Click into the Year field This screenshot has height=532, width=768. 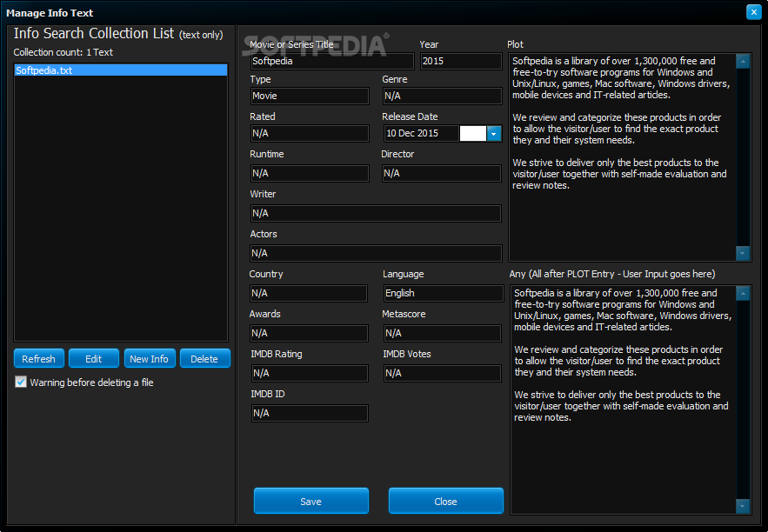click(x=461, y=61)
